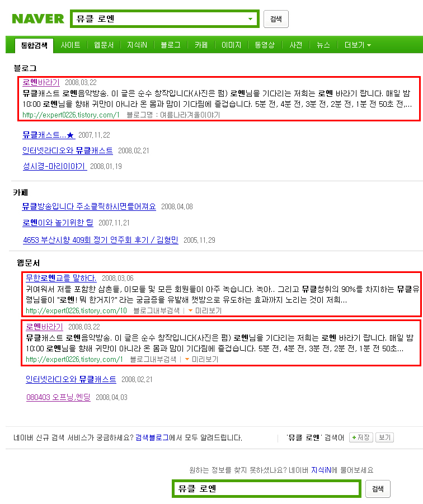Viewport: 423px width, 504px height.
Task: Select the 통합검색 tab
Action: (x=34, y=45)
